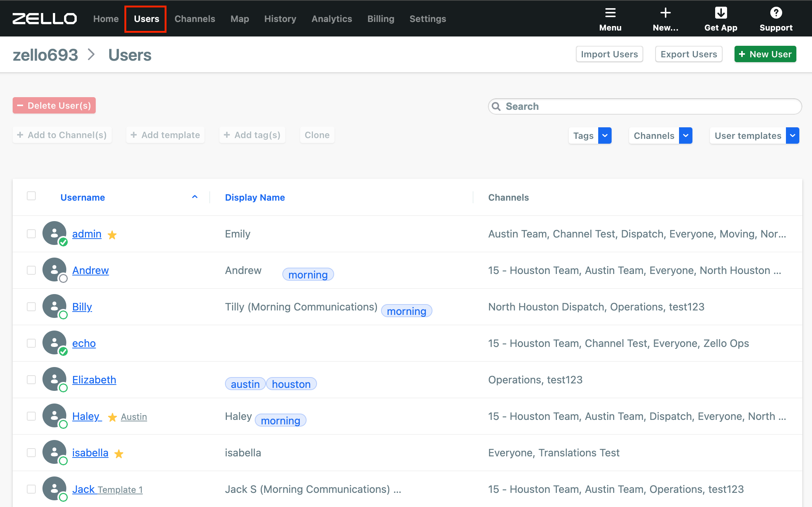Open the Analytics tab
The image size is (812, 507).
click(332, 19)
